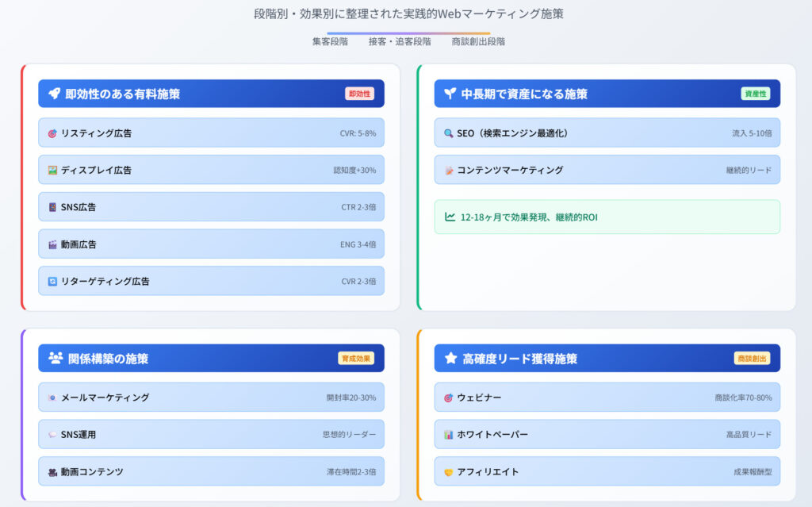Select the mail icon next to メールマーケティング
The height and width of the screenshot is (507, 812).
(52, 398)
